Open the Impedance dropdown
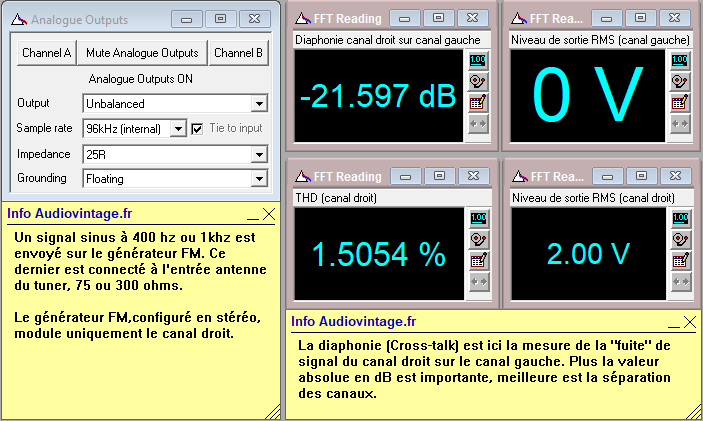The image size is (703, 421). coord(259,155)
